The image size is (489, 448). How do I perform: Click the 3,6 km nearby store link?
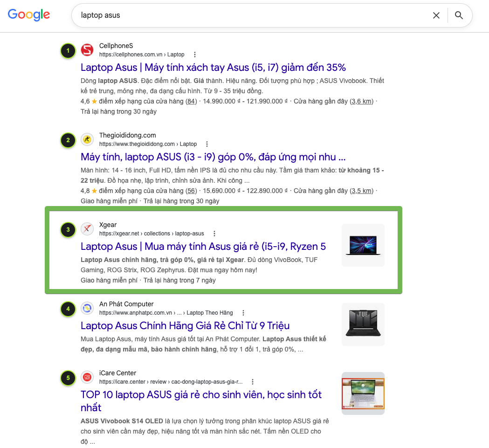(361, 101)
